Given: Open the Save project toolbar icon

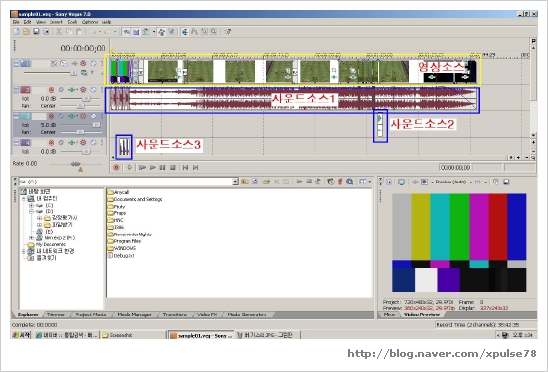Looking at the screenshot, I should coord(36,32).
